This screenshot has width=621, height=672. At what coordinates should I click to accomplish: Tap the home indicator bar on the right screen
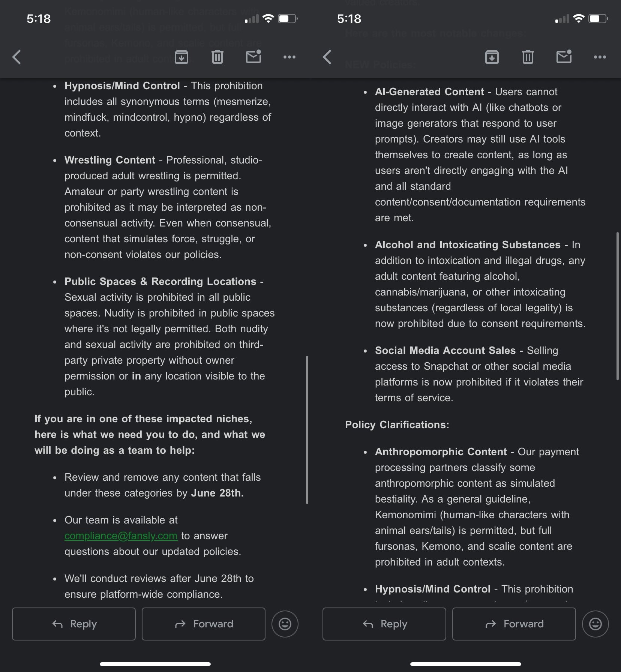466,664
